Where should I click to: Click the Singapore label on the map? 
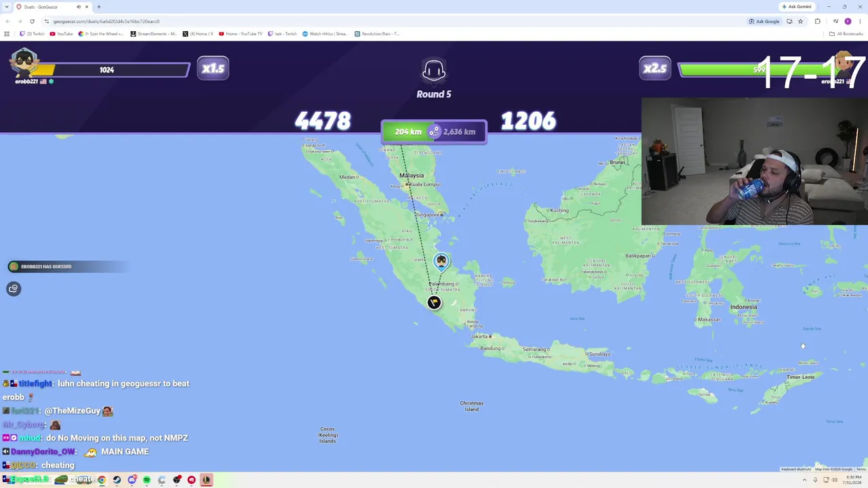tap(429, 214)
